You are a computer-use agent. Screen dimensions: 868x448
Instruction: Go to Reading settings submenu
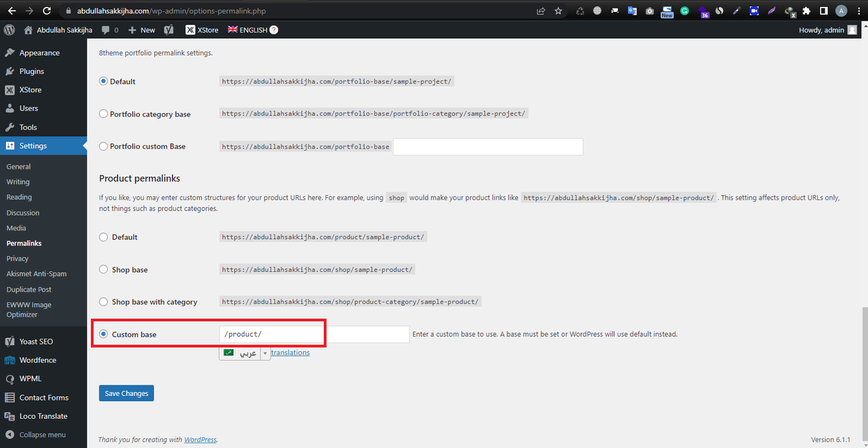click(19, 197)
